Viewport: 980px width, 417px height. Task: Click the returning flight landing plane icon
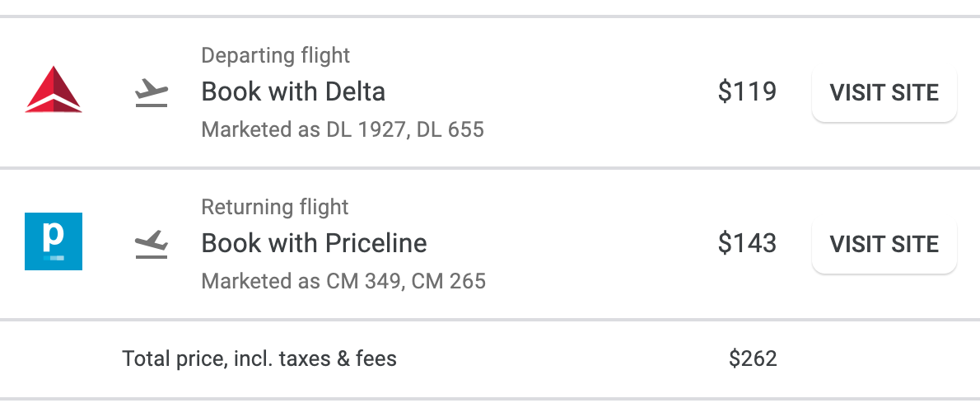[x=152, y=244]
